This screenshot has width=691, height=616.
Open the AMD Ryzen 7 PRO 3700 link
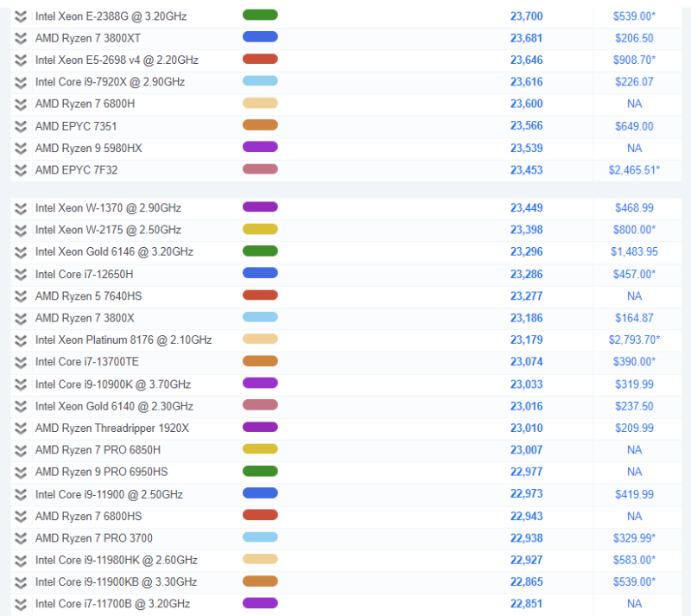pyautogui.click(x=94, y=538)
